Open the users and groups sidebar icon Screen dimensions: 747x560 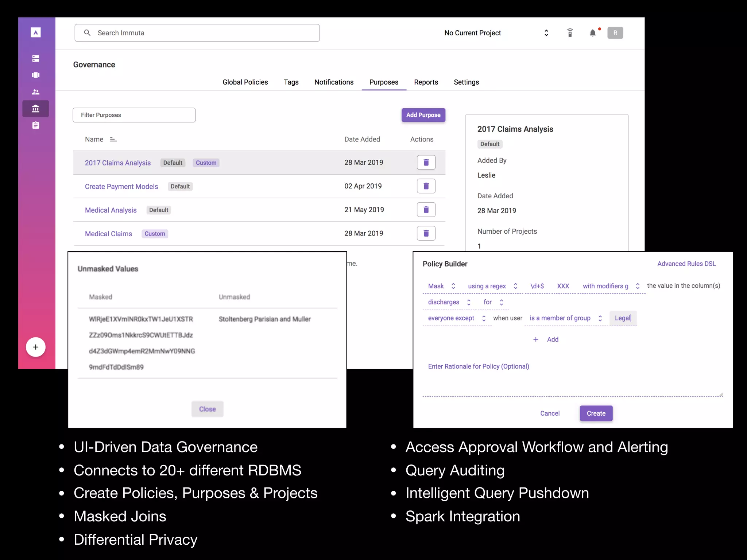[35, 92]
